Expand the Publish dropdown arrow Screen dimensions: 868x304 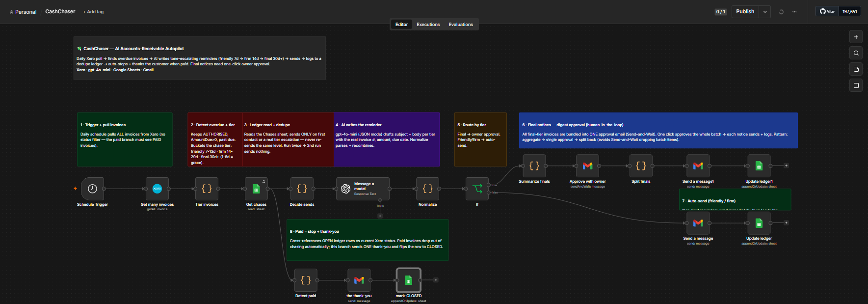pos(764,12)
